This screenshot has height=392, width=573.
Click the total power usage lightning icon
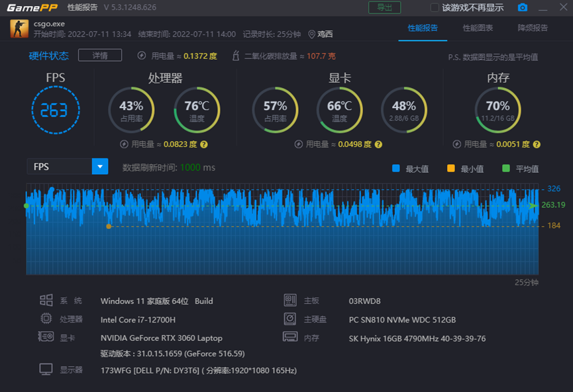click(142, 56)
